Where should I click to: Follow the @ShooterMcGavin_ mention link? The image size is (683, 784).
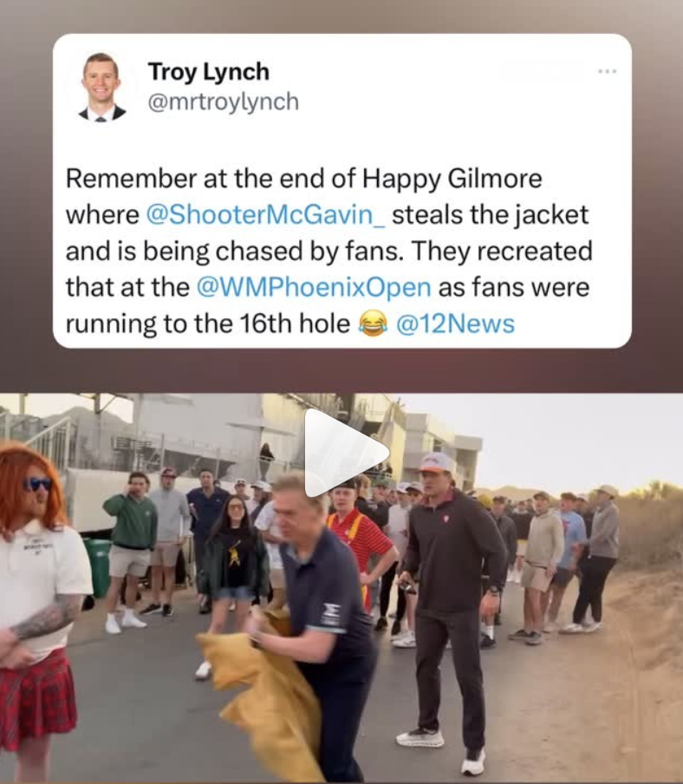[265, 215]
